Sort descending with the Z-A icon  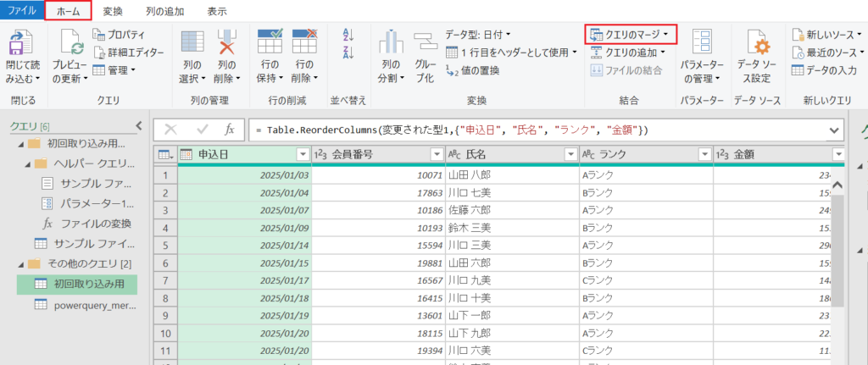click(348, 53)
